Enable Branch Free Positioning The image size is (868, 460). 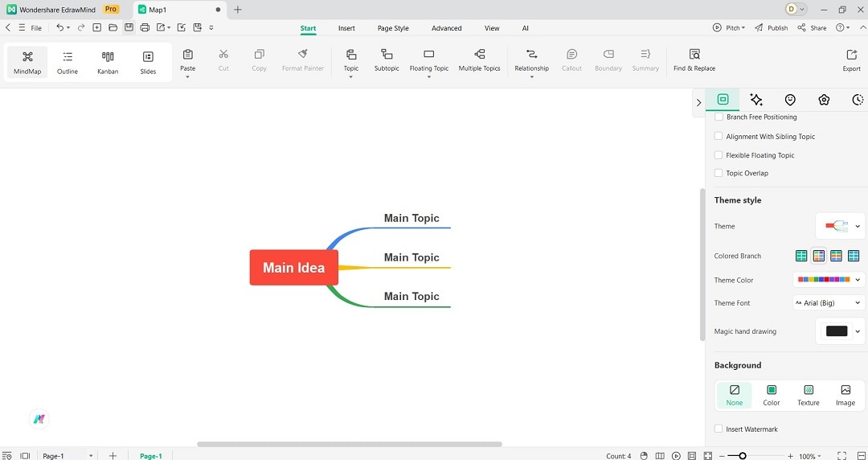(x=719, y=117)
